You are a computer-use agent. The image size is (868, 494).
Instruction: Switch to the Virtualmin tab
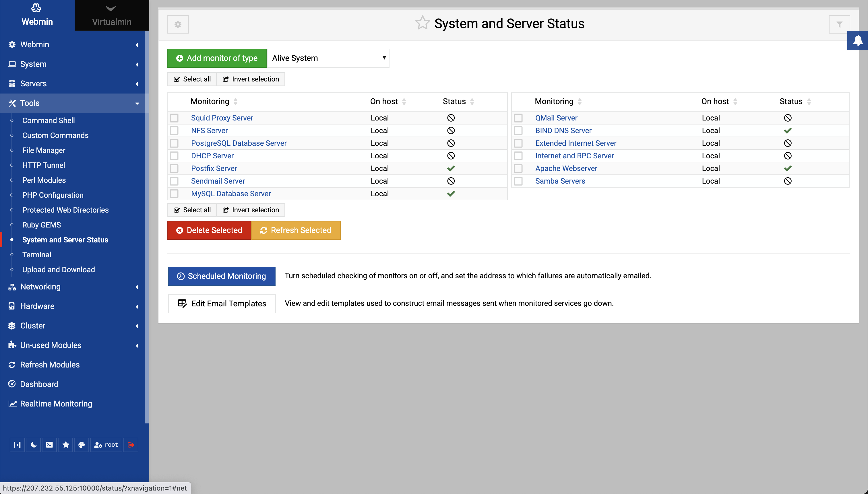click(x=112, y=15)
